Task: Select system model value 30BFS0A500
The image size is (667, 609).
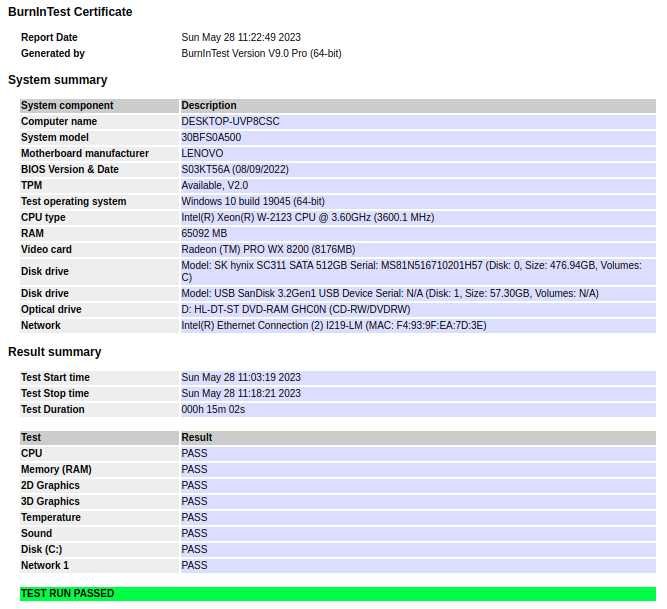Action: coord(211,137)
